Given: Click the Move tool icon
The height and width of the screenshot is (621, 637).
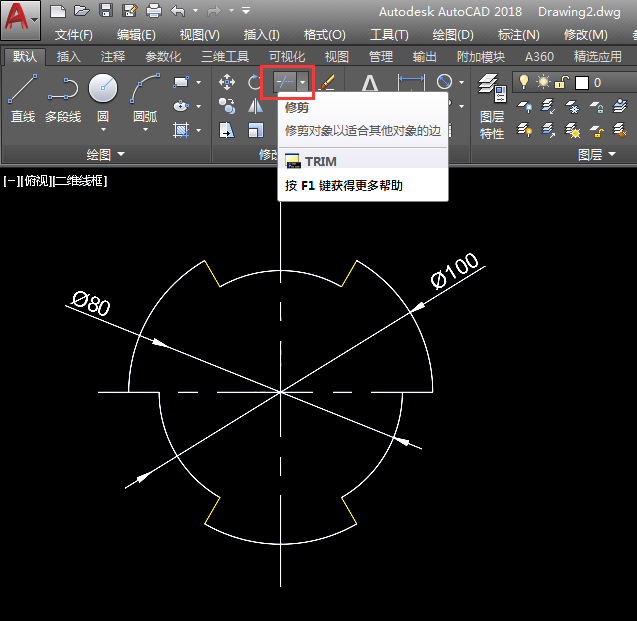Looking at the screenshot, I should pyautogui.click(x=227, y=83).
